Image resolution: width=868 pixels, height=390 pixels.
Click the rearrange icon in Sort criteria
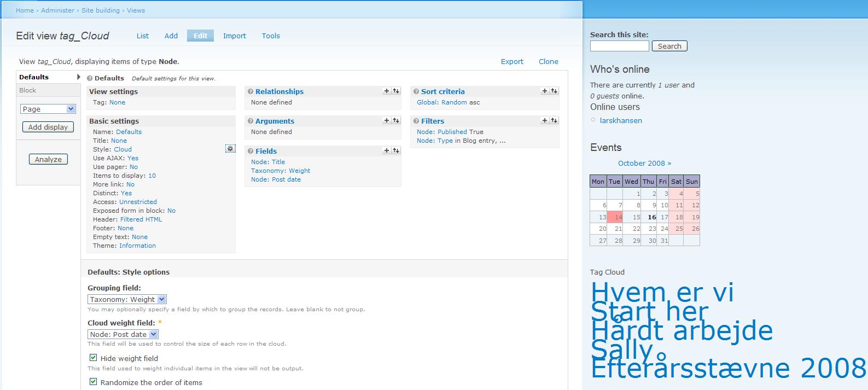(554, 91)
